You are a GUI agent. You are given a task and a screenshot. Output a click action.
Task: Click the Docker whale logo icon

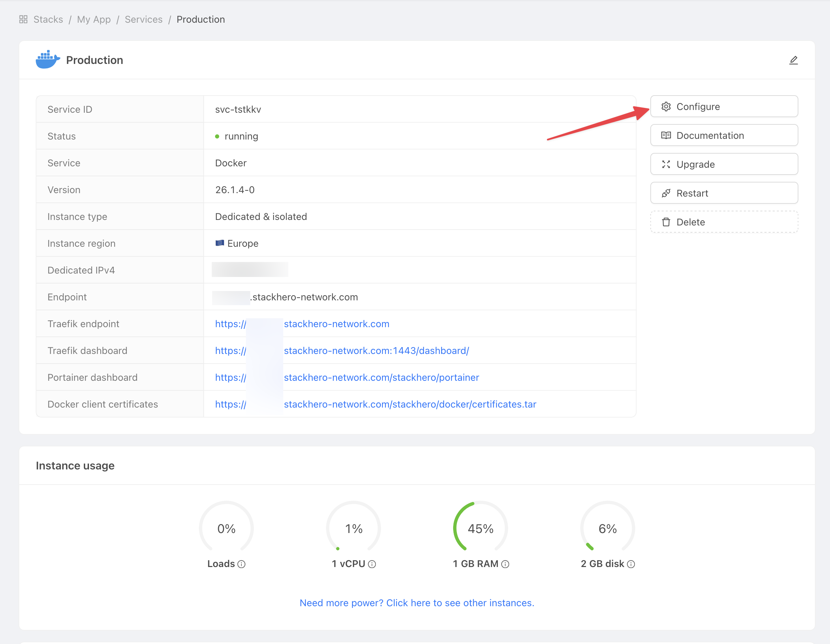click(47, 60)
